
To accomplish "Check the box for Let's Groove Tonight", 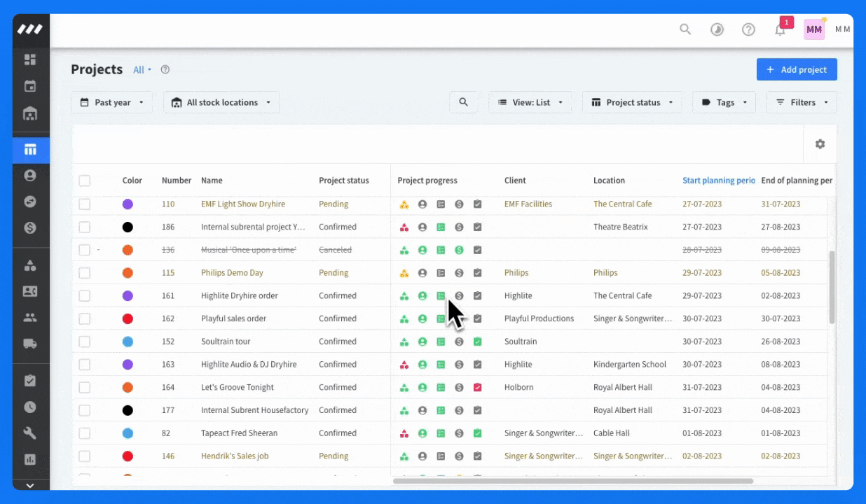I will pyautogui.click(x=84, y=387).
